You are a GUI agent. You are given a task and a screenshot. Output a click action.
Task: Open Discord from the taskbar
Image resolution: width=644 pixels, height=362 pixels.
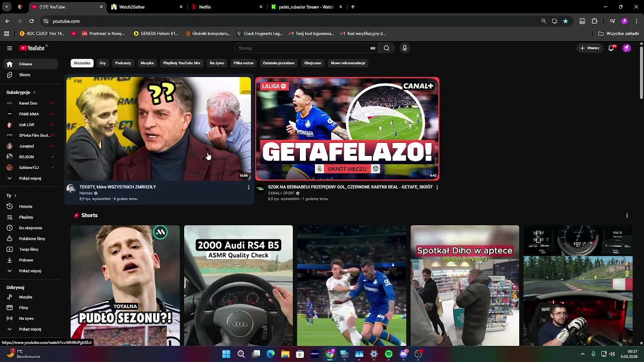404,354
